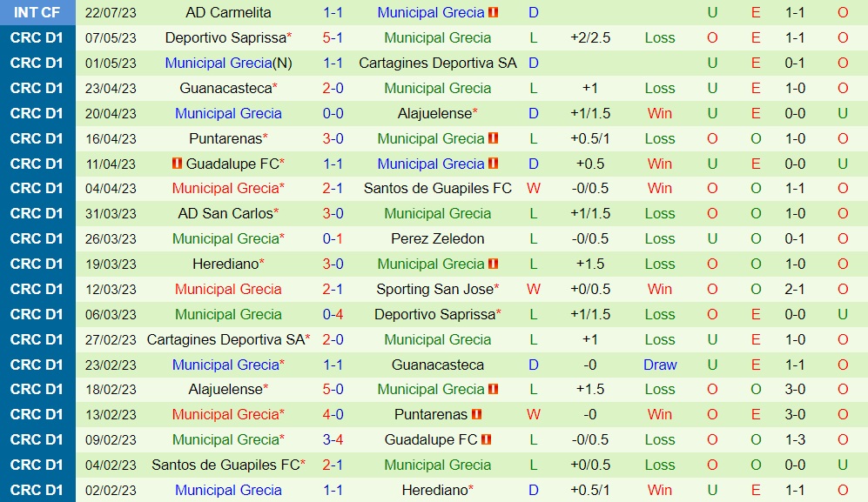Click Santos de Guapiles FC on 04/04/23

tap(438, 188)
